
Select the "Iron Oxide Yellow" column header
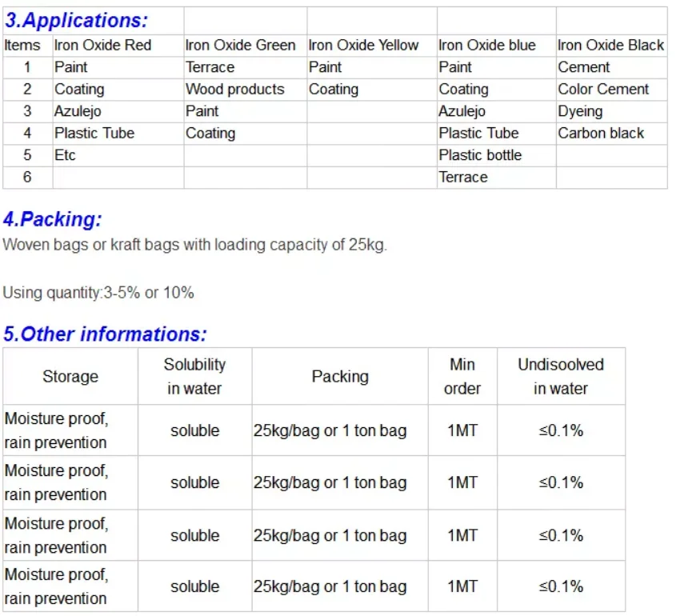pos(363,46)
